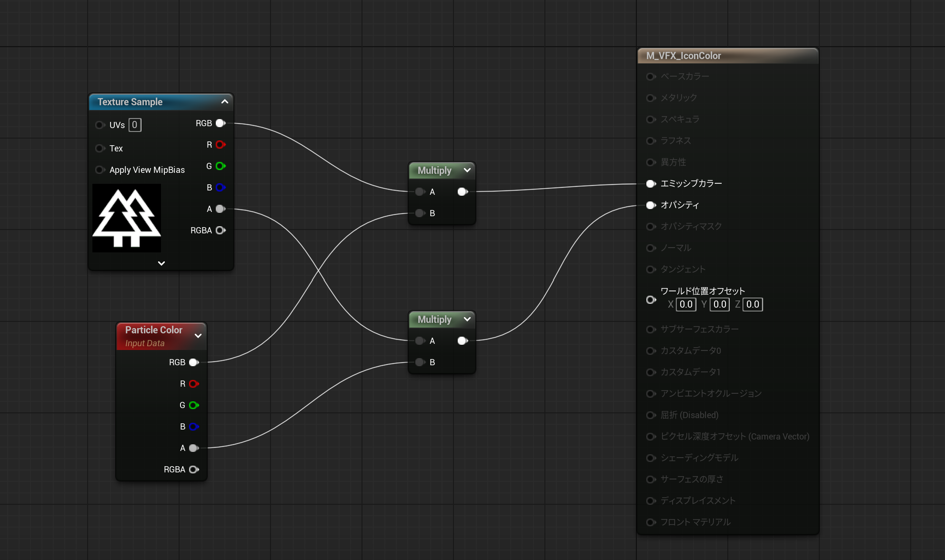Click the ワールド位置オフセット input pin

(x=651, y=300)
